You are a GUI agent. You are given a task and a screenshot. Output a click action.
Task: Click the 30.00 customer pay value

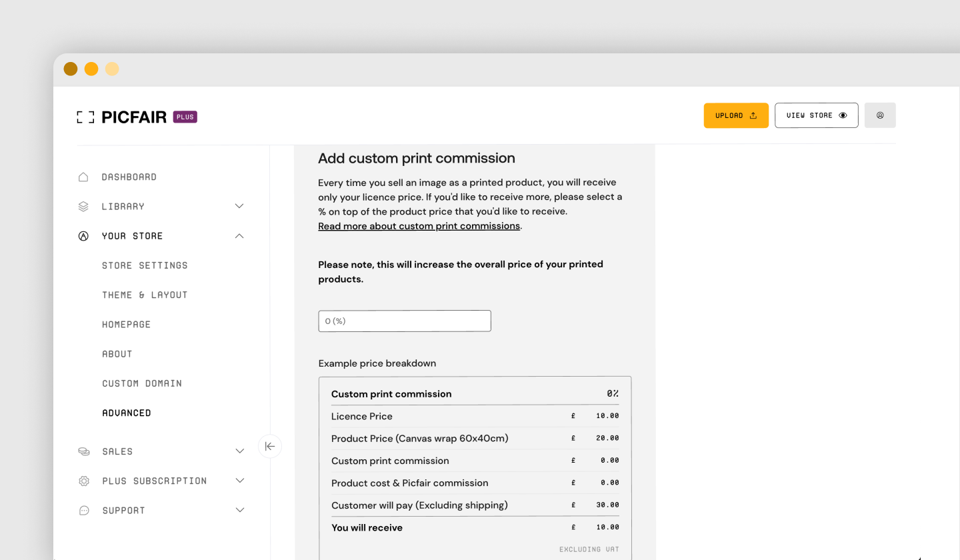[607, 505]
